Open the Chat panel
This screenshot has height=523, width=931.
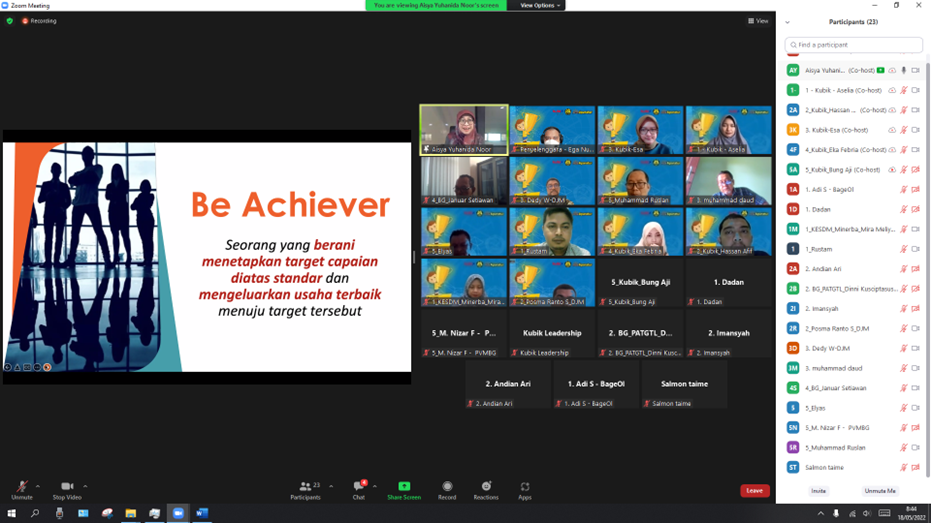[x=359, y=490]
